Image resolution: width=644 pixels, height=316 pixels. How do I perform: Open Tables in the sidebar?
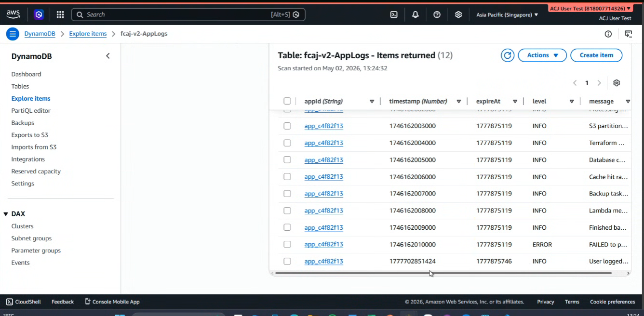pos(20,86)
